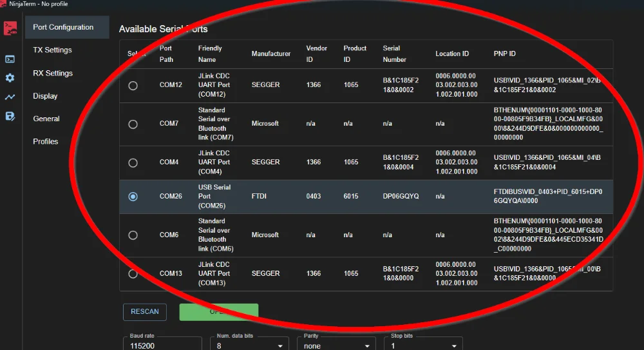Image resolution: width=644 pixels, height=350 pixels.
Task: Click the NinjaTerm logo icon
Action: (10, 28)
